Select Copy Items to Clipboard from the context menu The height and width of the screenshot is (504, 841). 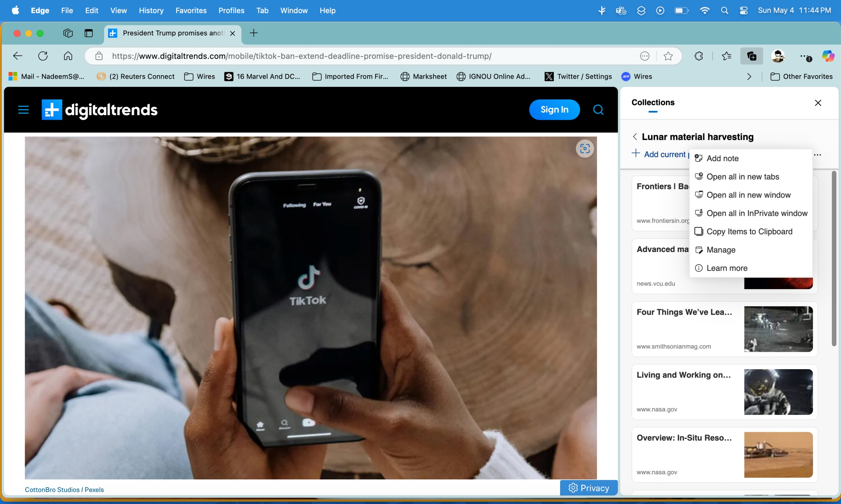pyautogui.click(x=749, y=231)
